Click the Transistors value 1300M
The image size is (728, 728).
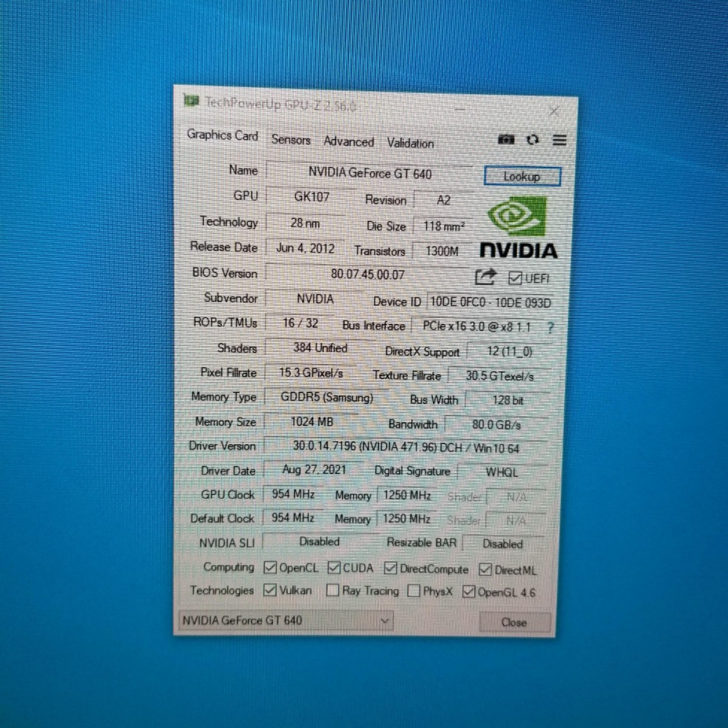[442, 251]
